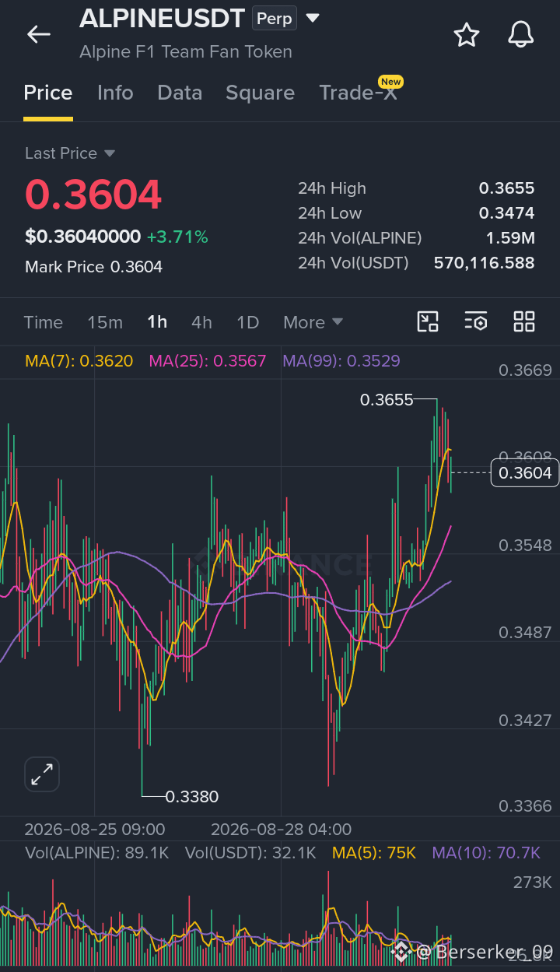This screenshot has height=972, width=560.
Task: Tap the current price marker 0.3604 on axis
Action: tap(525, 473)
